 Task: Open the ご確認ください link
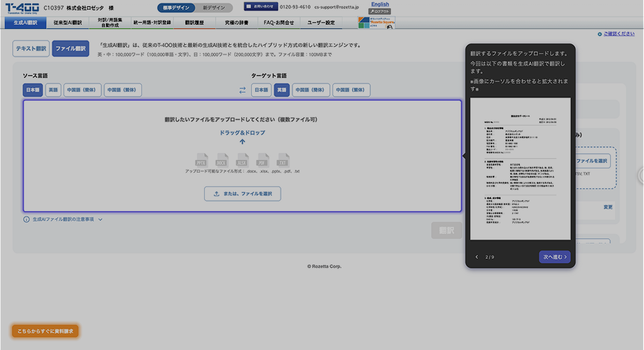(618, 34)
